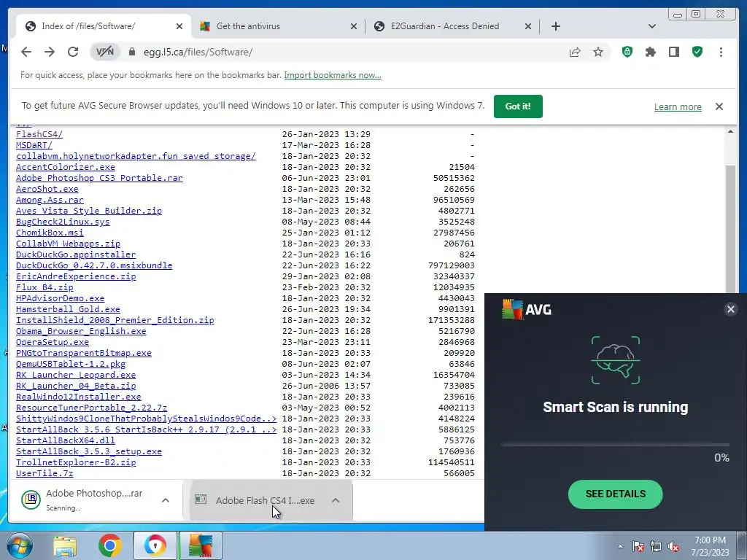
Task: Bookmark this page with the star icon
Action: (598, 52)
